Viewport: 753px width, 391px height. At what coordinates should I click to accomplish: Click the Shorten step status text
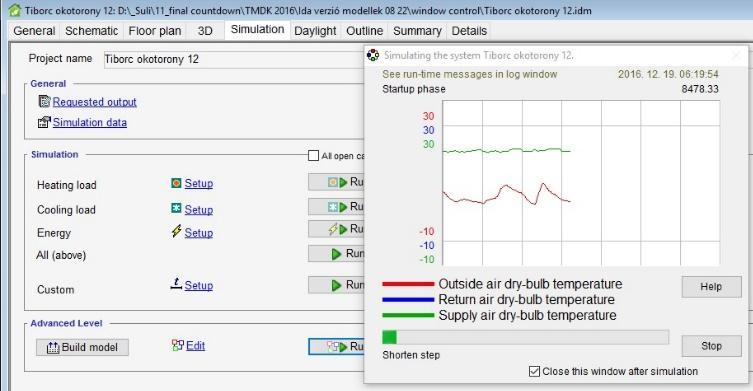pos(411,355)
